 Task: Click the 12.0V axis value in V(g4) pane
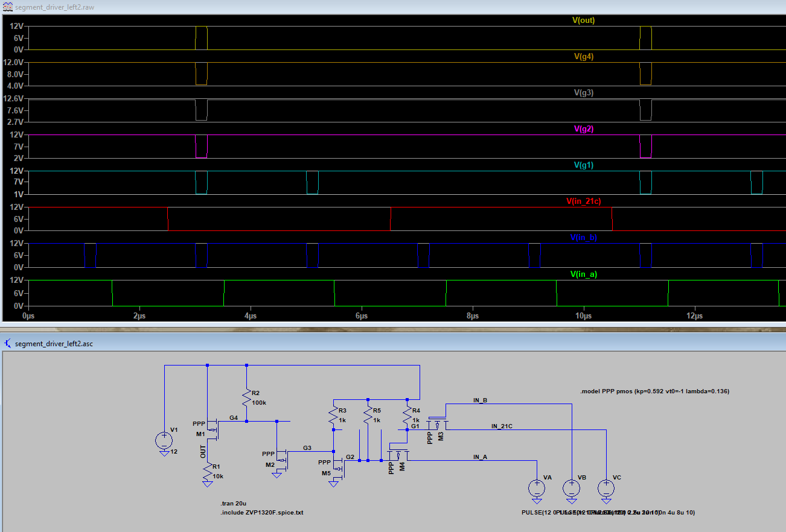13,63
